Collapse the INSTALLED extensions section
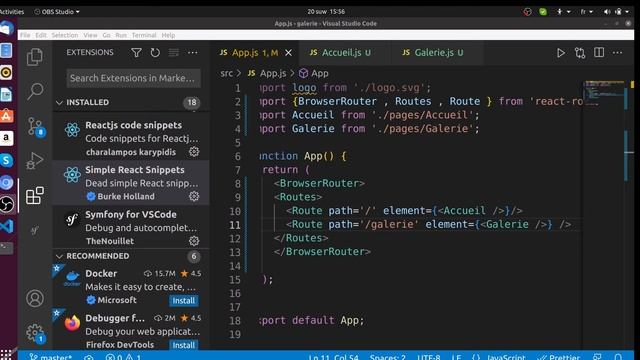The height and width of the screenshot is (360, 640). tap(131, 102)
